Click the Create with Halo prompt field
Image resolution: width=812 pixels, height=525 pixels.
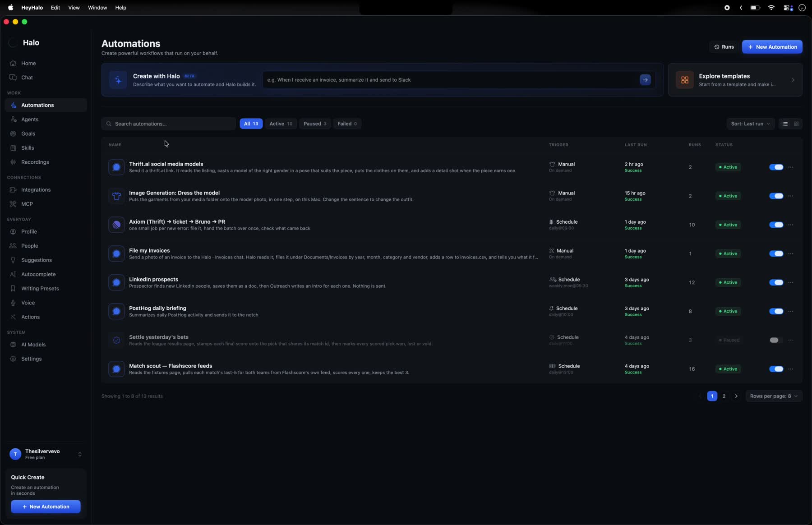coord(451,80)
